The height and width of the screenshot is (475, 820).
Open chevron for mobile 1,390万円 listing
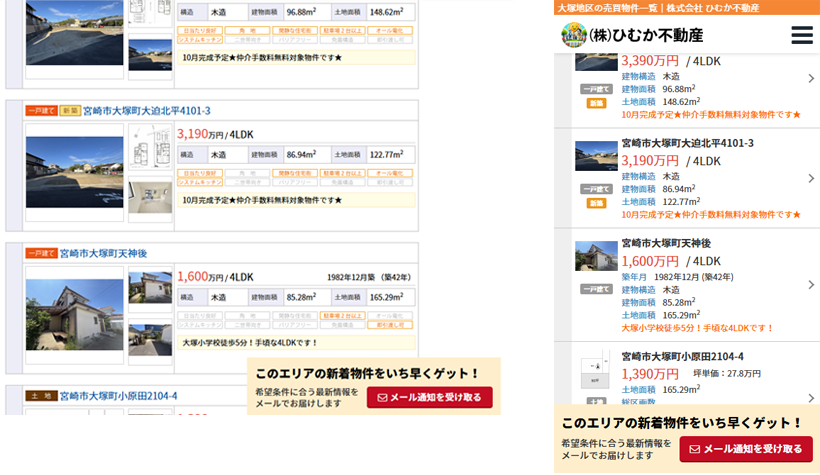pyautogui.click(x=811, y=398)
